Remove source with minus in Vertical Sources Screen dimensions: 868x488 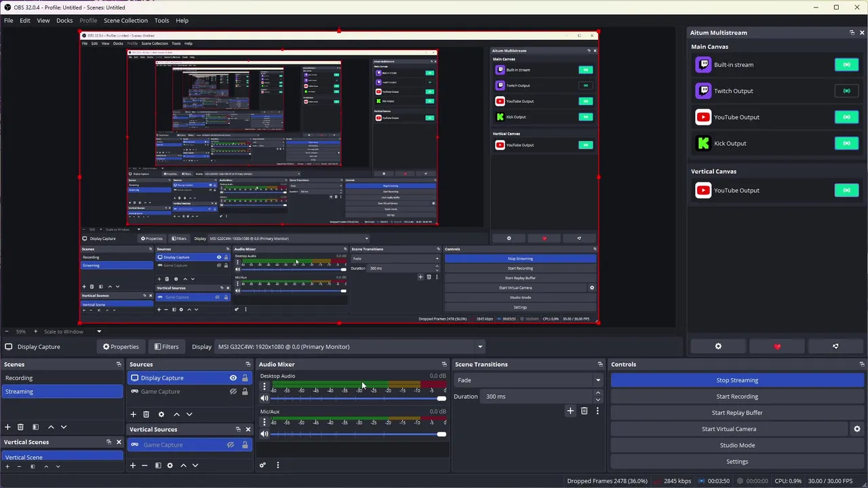144,466
